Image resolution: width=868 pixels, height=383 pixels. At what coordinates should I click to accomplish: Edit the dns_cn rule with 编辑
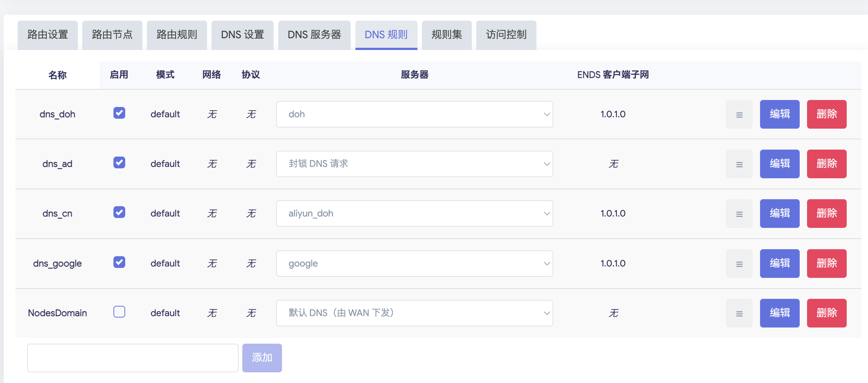(x=780, y=214)
